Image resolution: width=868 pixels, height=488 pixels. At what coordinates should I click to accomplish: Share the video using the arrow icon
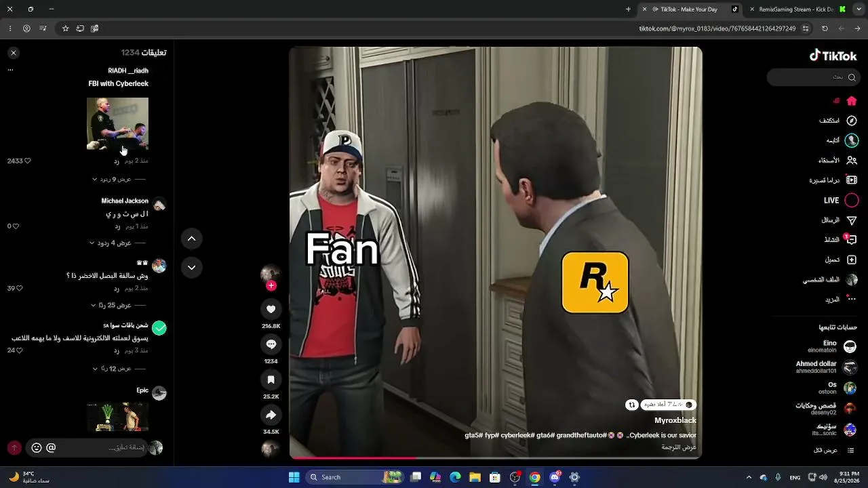click(x=271, y=415)
